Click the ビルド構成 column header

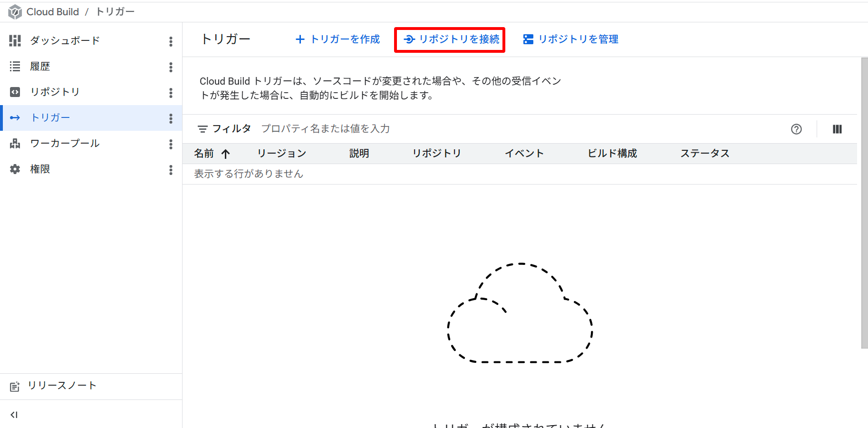click(x=612, y=154)
